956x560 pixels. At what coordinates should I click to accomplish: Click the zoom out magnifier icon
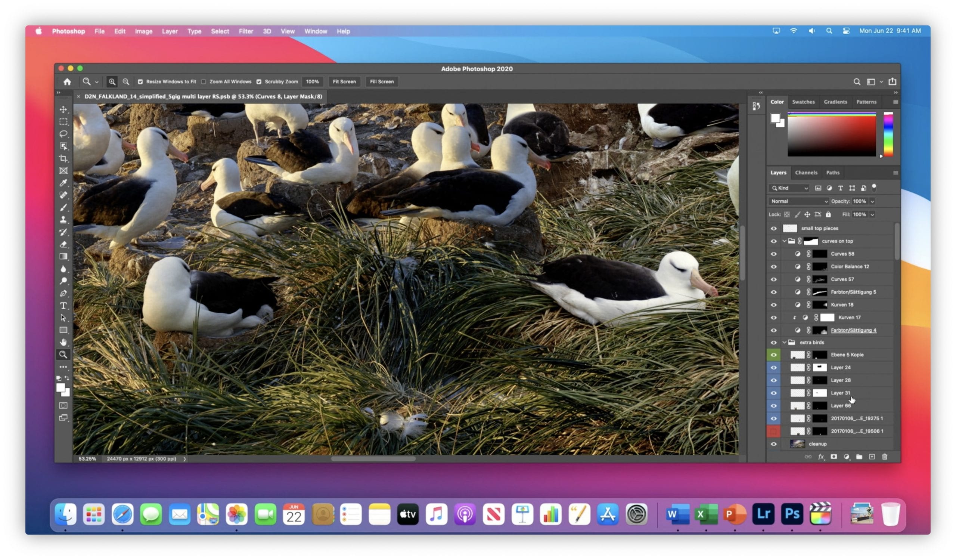(125, 81)
